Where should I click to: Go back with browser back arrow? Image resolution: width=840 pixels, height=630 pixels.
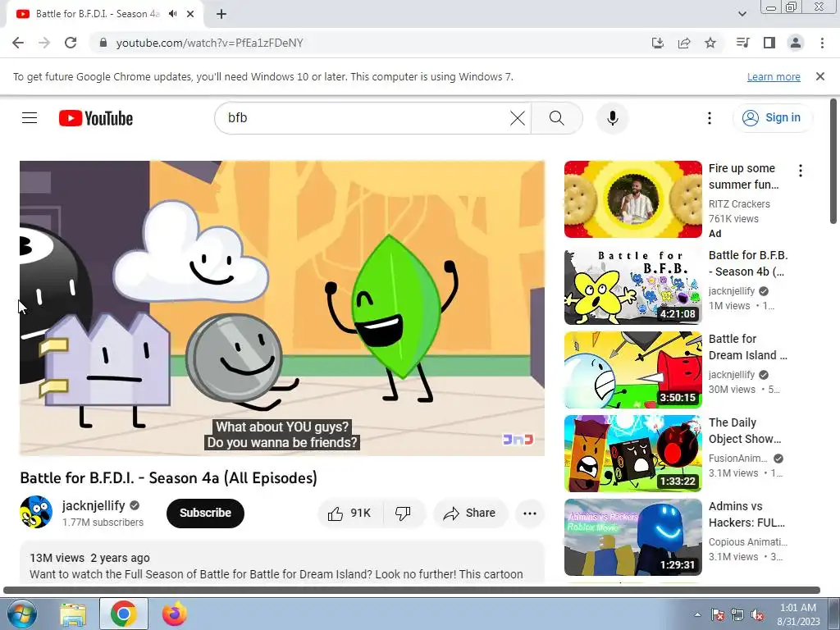point(18,43)
